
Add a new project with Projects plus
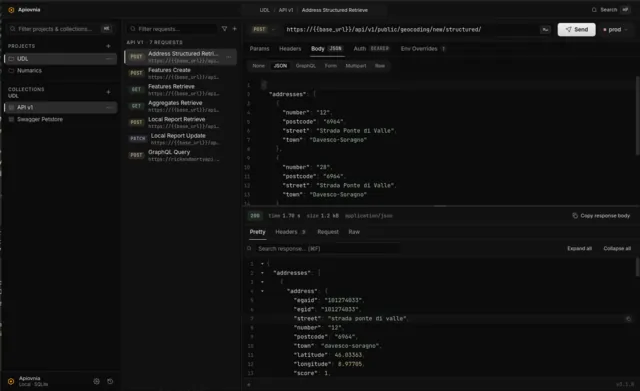pyautogui.click(x=108, y=46)
